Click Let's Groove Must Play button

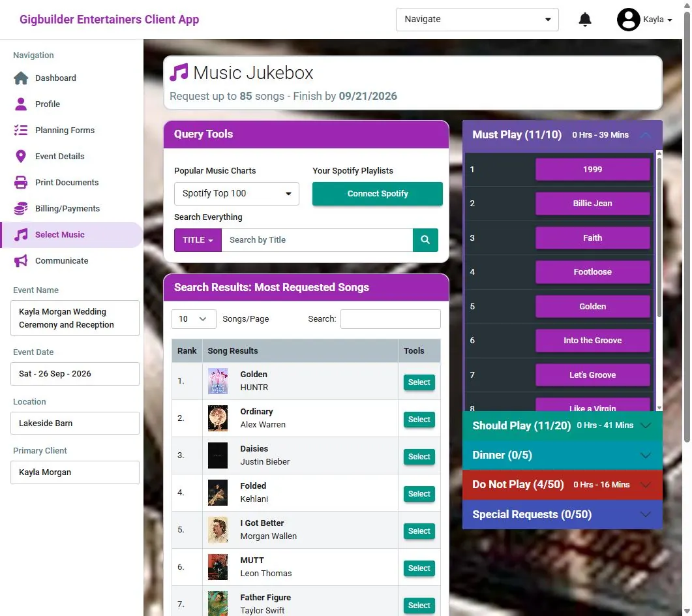592,375
